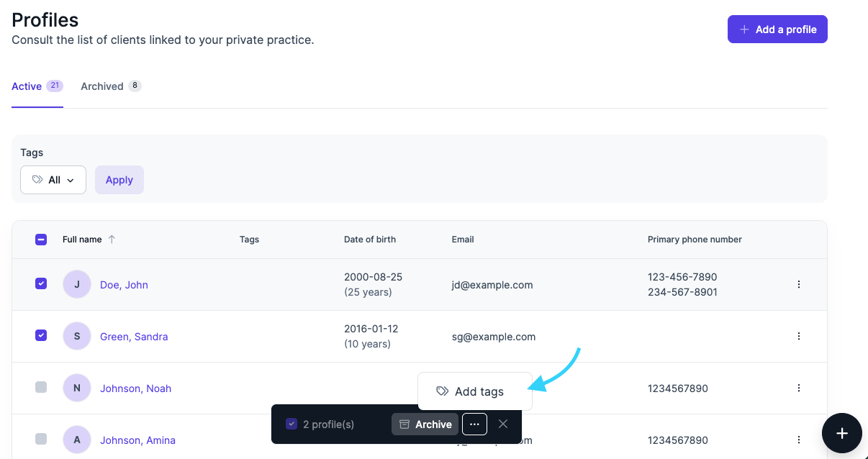Uncheck the John Doe row checkbox
Image resolution: width=868 pixels, height=459 pixels.
click(41, 284)
